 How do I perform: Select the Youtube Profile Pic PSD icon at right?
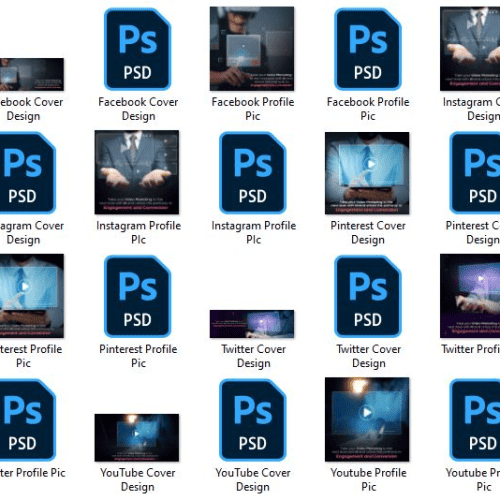(x=475, y=420)
